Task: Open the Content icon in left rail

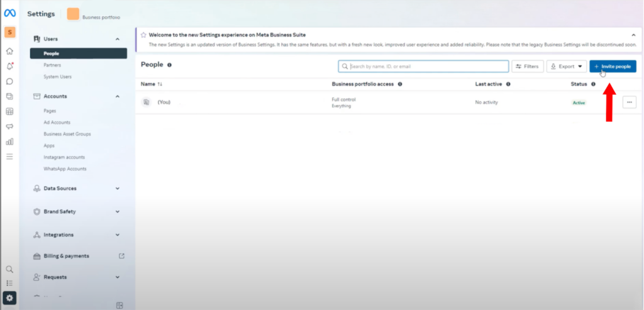Action: tap(9, 96)
